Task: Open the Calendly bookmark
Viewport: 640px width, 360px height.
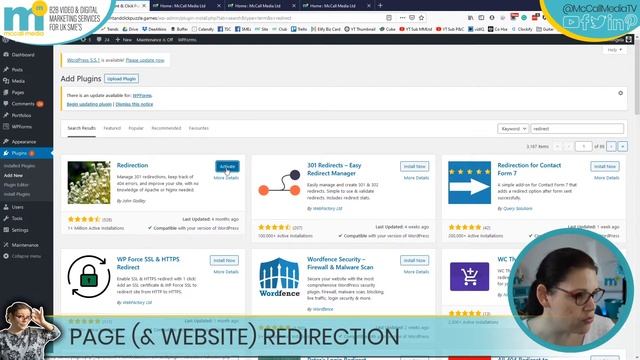Action: pos(203,29)
